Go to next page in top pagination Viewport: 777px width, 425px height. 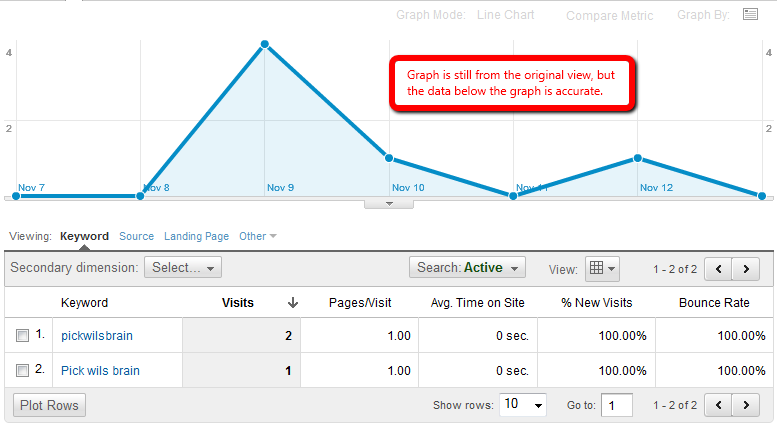pos(745,268)
